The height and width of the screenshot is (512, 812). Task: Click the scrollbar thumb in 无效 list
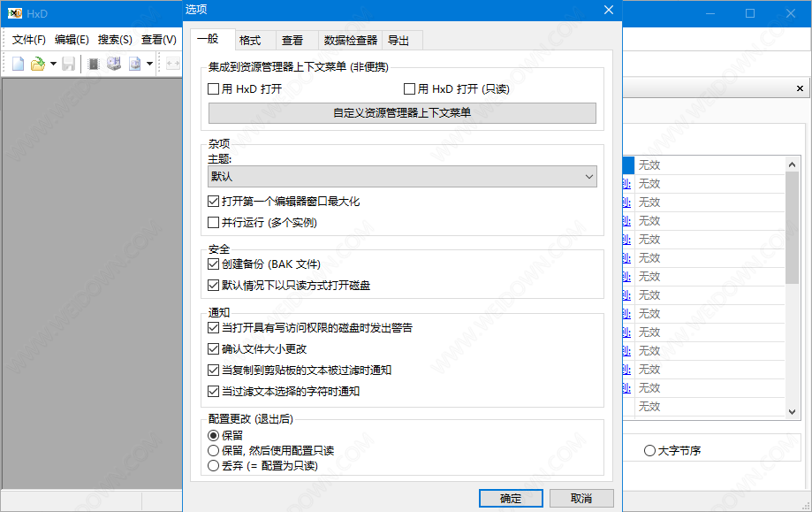(792, 227)
